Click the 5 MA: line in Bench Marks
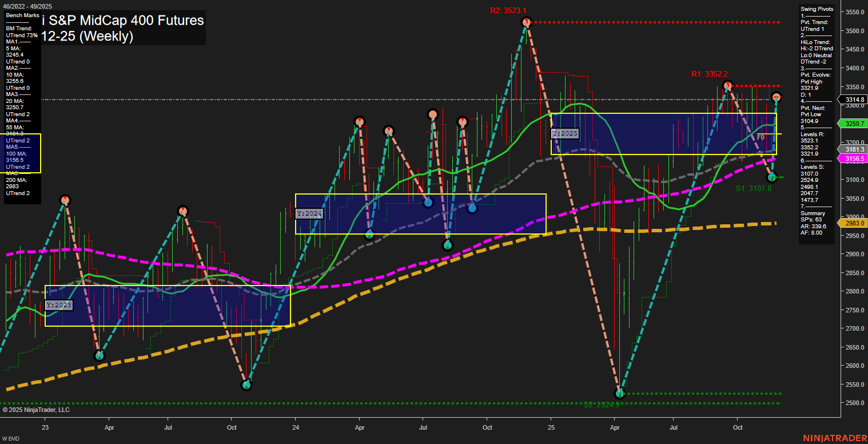Viewport: 868px width, 444px height. click(x=13, y=48)
